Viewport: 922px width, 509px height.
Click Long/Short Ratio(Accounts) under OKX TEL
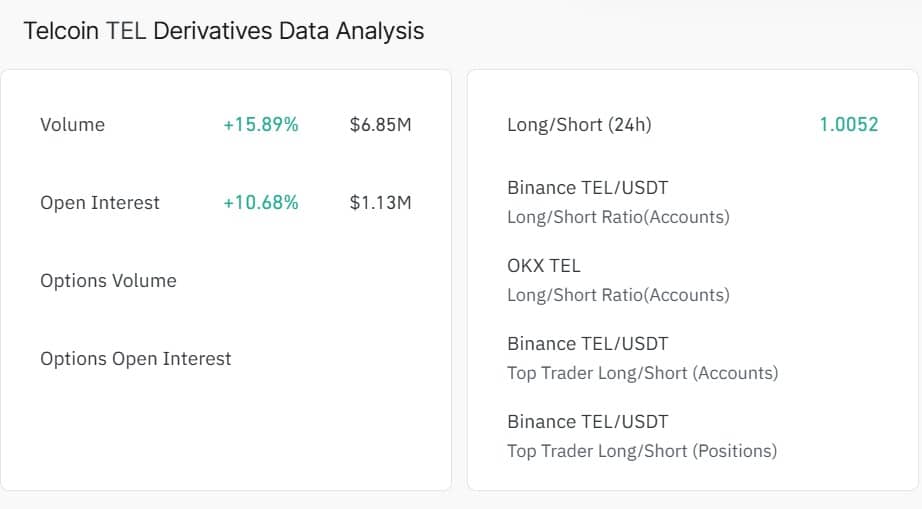(618, 295)
